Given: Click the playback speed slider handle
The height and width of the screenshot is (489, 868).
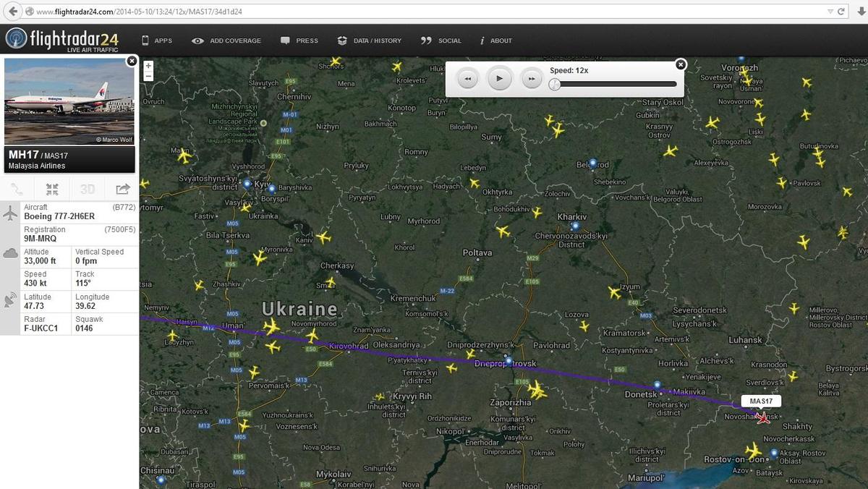Looking at the screenshot, I should pyautogui.click(x=554, y=84).
